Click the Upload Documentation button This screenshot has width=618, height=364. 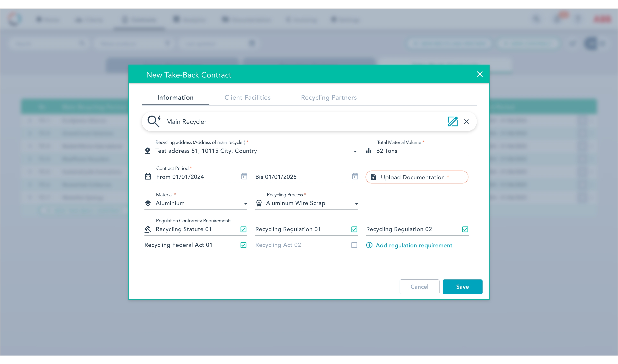click(x=416, y=177)
